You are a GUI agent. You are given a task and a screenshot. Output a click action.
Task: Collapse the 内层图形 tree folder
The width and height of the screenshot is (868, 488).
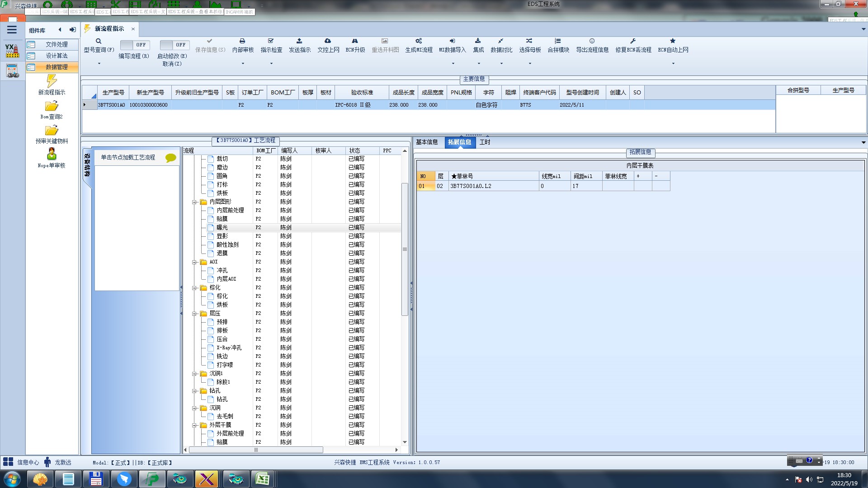click(x=194, y=202)
